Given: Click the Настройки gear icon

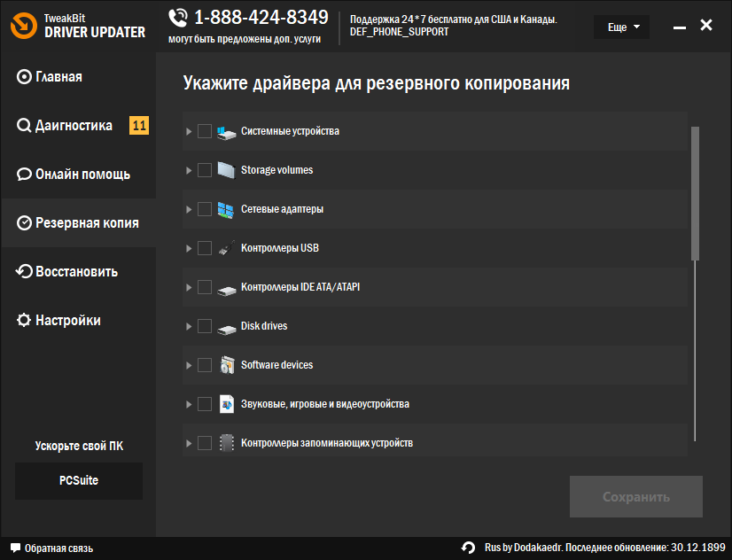Looking at the screenshot, I should 24,320.
